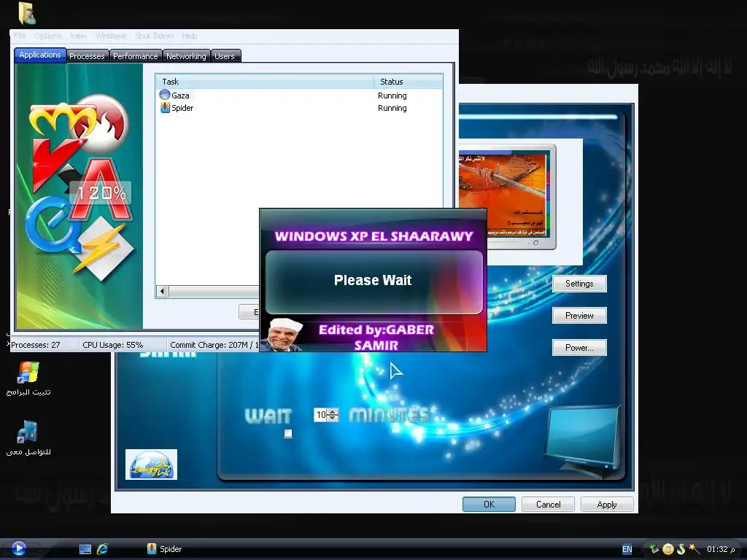Open Options menu in Task Manager
The image size is (747, 560).
[47, 36]
